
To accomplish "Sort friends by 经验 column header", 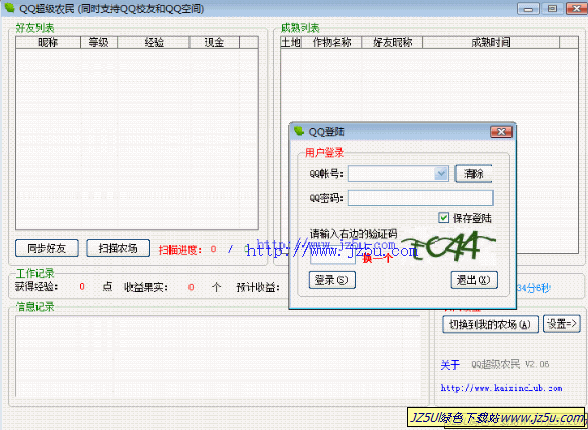I will click(154, 42).
